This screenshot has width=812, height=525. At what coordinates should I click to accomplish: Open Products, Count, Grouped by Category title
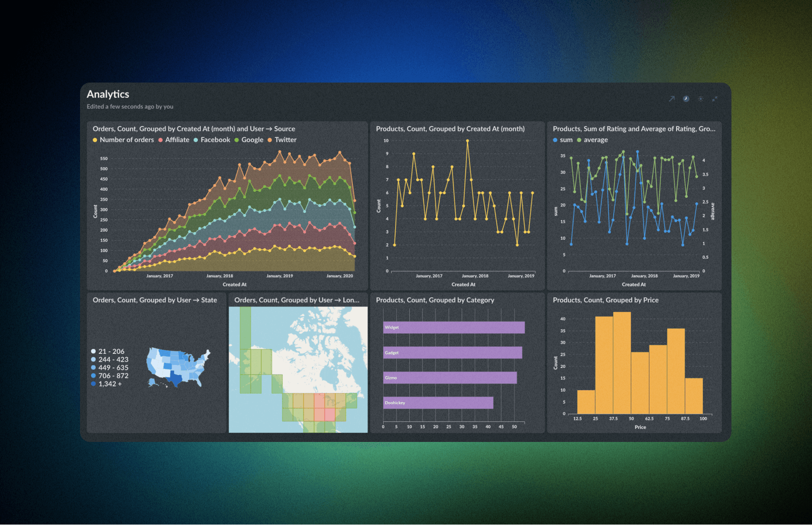tap(435, 300)
